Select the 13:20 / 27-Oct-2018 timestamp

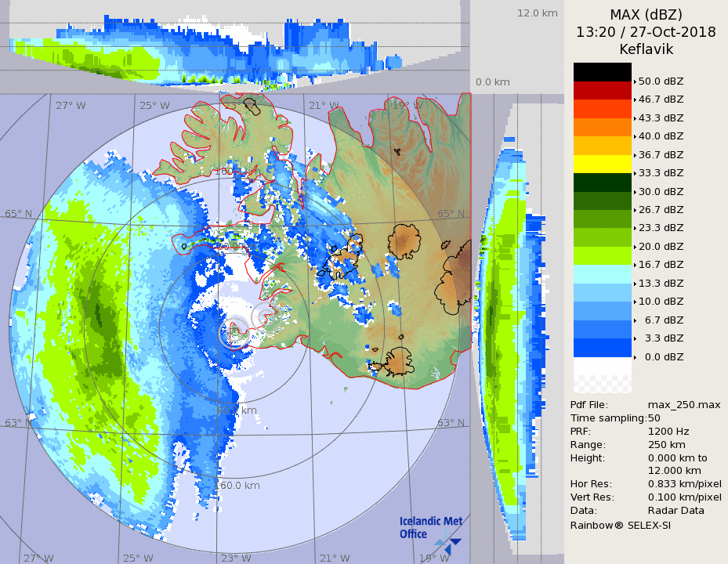click(x=646, y=32)
